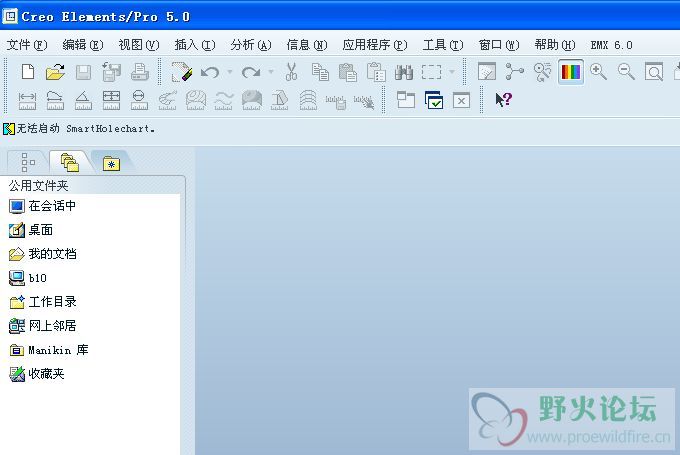Click the new window layout icon
This screenshot has height=455, width=680.
[x=405, y=100]
